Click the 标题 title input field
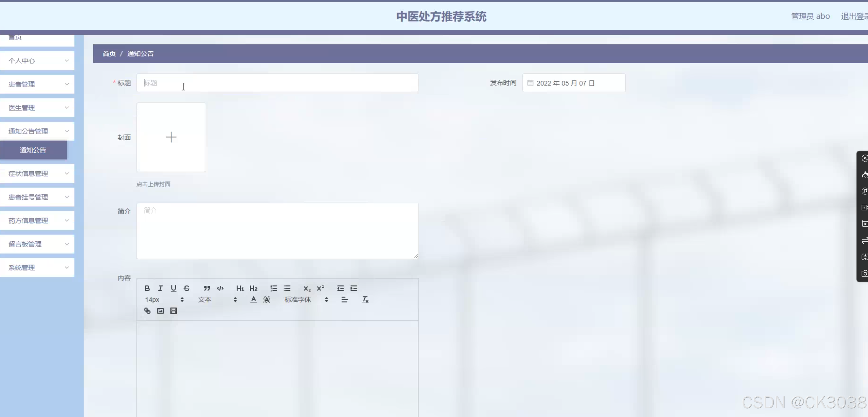 click(x=277, y=83)
